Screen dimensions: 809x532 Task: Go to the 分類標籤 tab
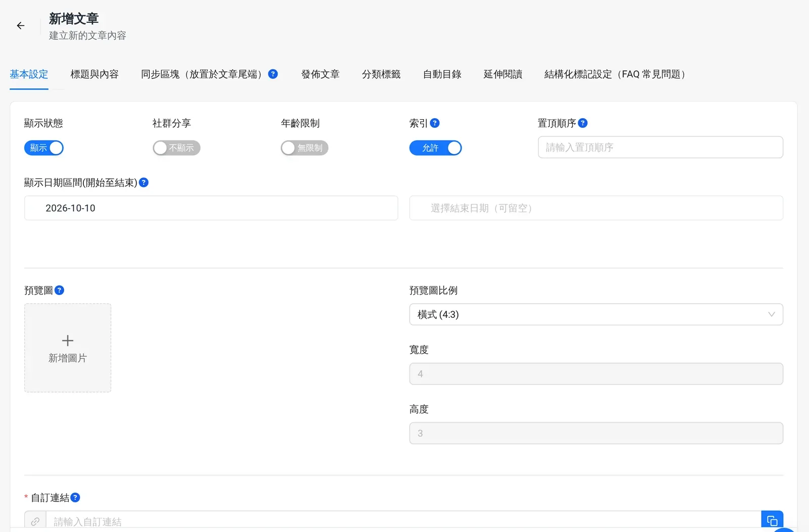[x=381, y=74]
